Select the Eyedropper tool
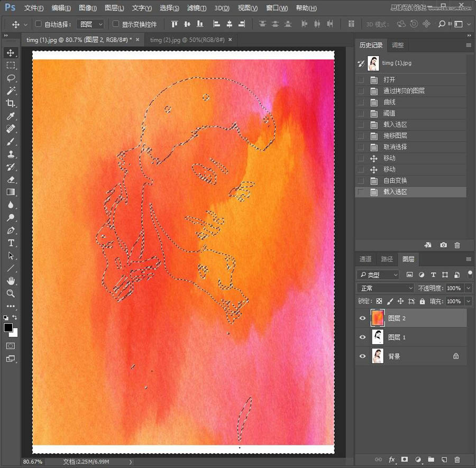Screen dimensions: 476x468 (x=11, y=116)
